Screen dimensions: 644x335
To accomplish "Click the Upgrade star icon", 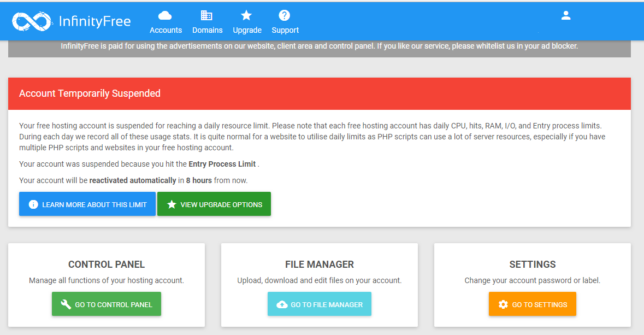I will (x=246, y=15).
